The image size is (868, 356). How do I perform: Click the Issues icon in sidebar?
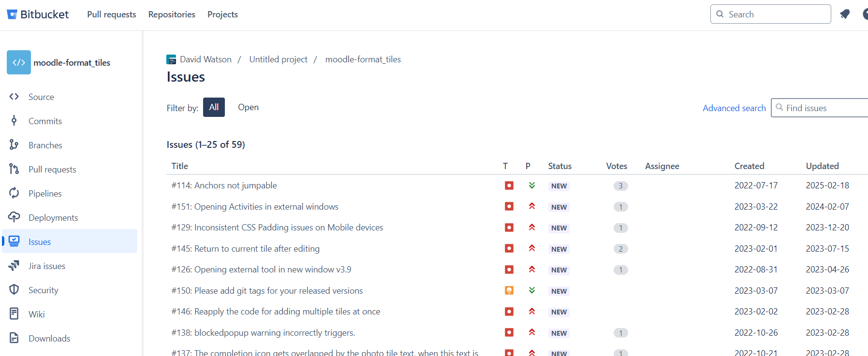[14, 241]
